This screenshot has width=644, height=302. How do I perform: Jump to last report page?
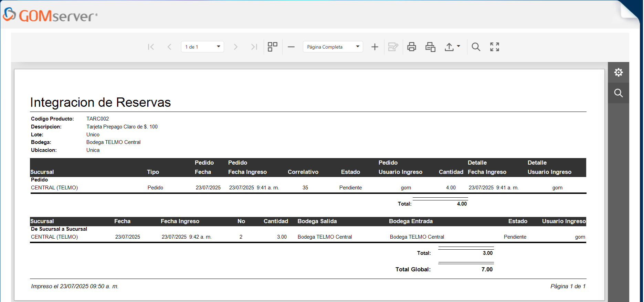[254, 47]
